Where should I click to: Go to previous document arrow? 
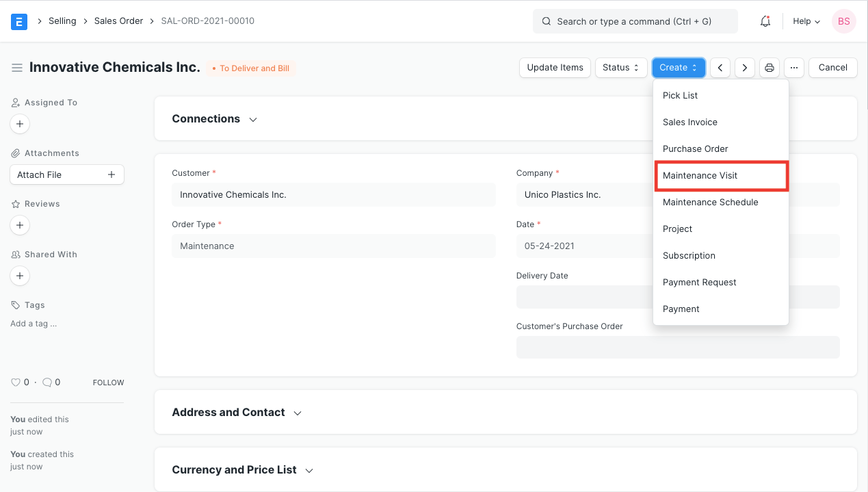[720, 68]
